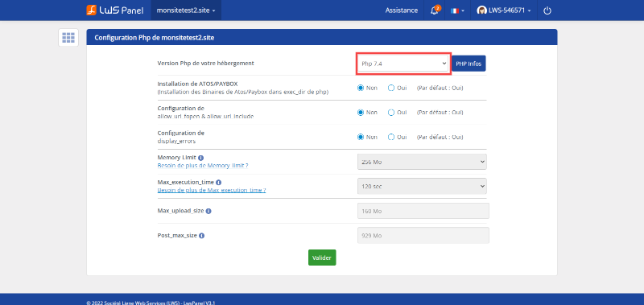Select Non for ATOS/PAYBOX installation
Screen dimensions: 644x305
(361, 88)
